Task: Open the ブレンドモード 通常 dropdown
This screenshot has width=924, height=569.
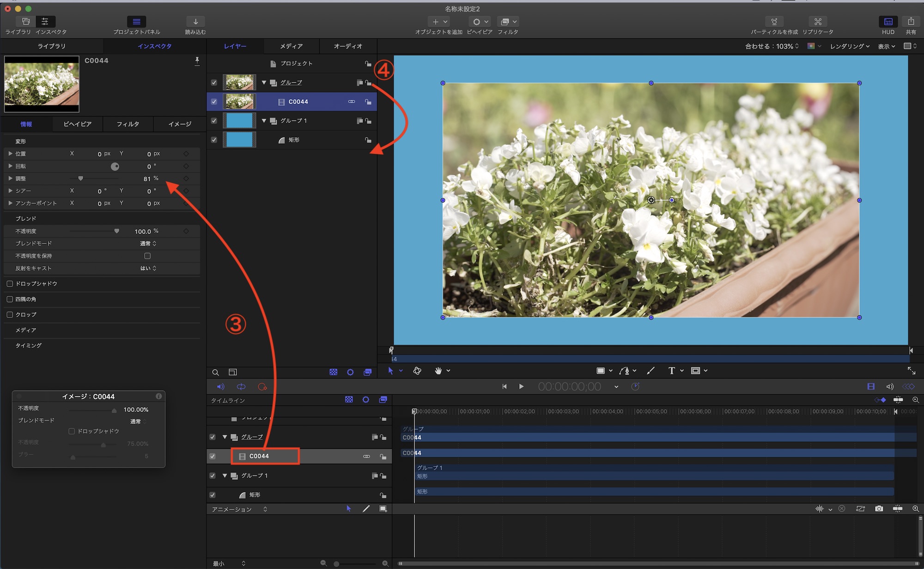Action: pos(148,244)
